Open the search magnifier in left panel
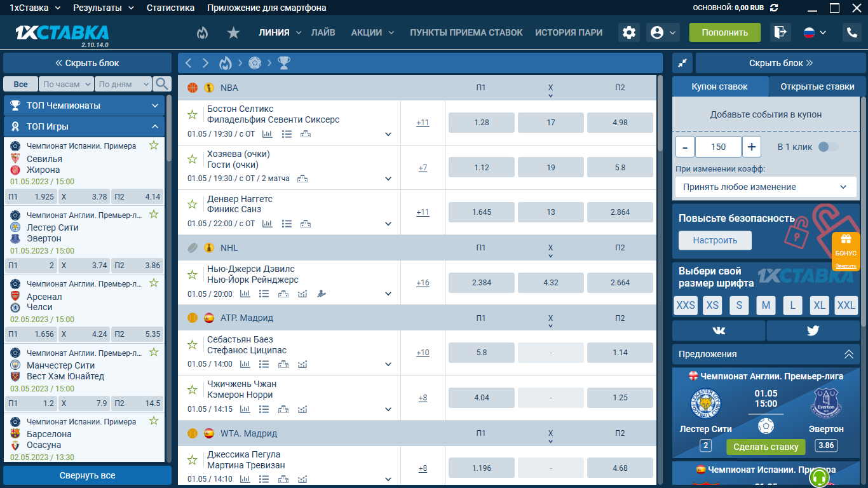The width and height of the screenshot is (868, 488). pos(162,84)
